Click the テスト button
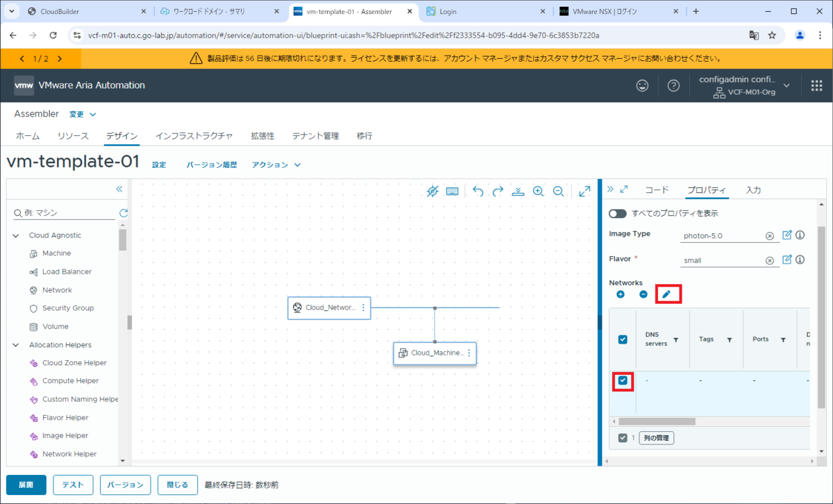This screenshot has height=504, width=833. pyautogui.click(x=73, y=485)
